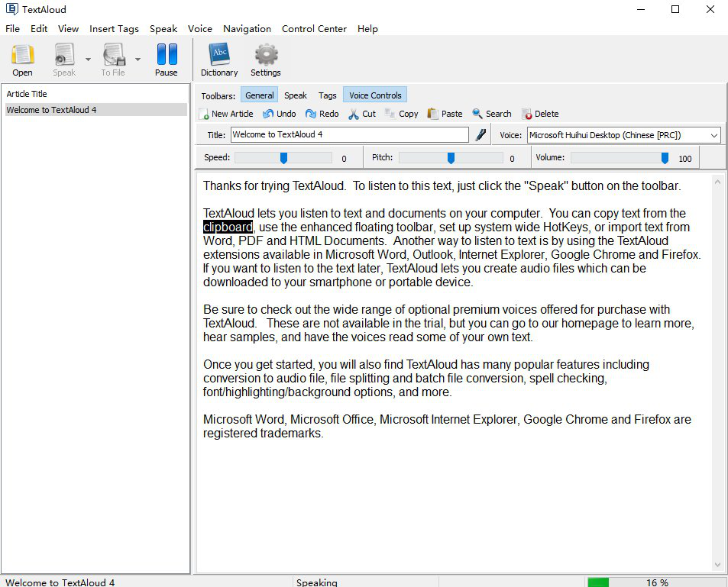Minimize the TextAloud window
728x587 pixels.
pyautogui.click(x=641, y=9)
